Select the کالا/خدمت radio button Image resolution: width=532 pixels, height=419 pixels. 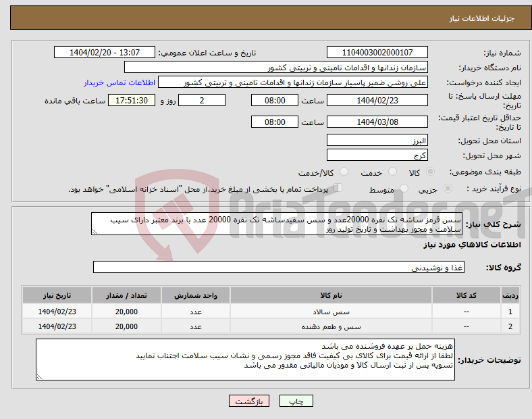tap(344, 172)
